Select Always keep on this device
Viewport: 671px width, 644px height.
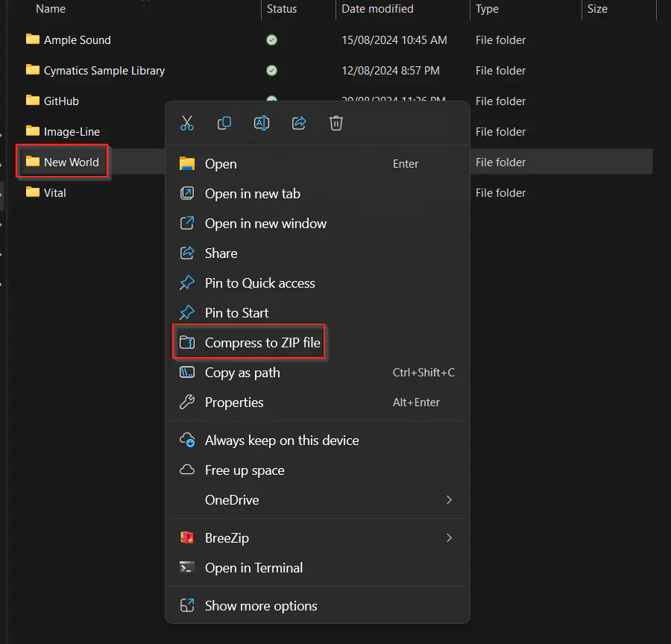281,441
